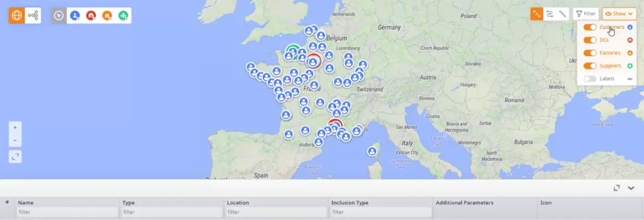
Task: Click the Location column filter field
Action: pos(276,212)
